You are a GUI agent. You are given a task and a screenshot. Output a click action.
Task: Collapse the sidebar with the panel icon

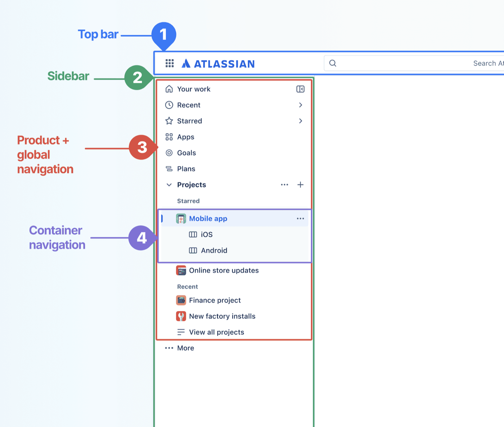[301, 89]
